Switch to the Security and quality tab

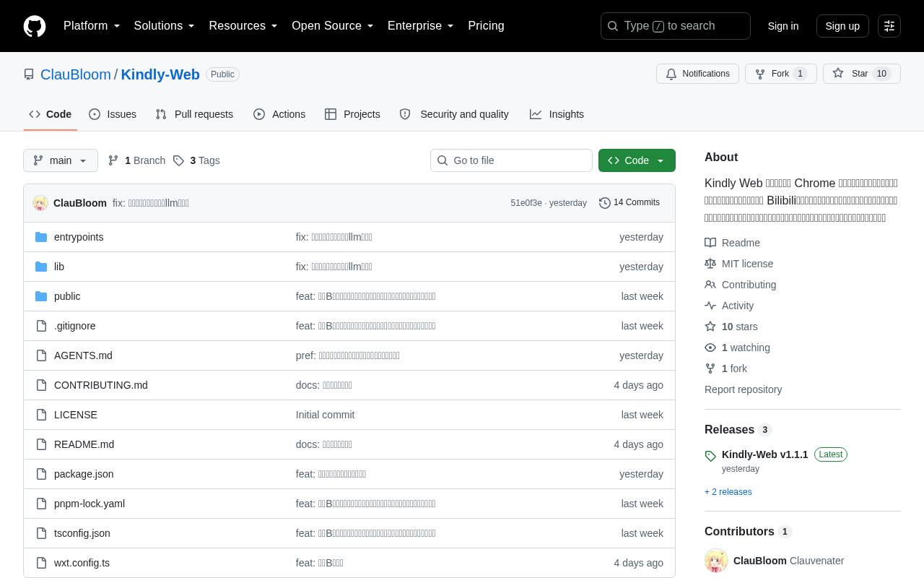click(x=454, y=114)
